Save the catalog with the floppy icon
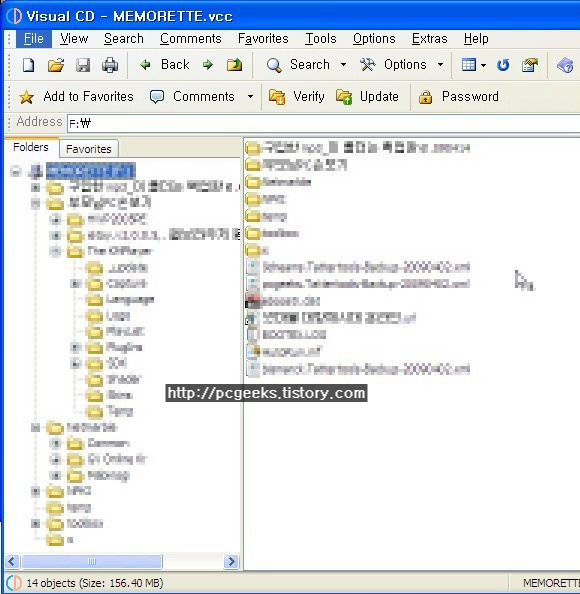Image resolution: width=580 pixels, height=594 pixels. [83, 65]
